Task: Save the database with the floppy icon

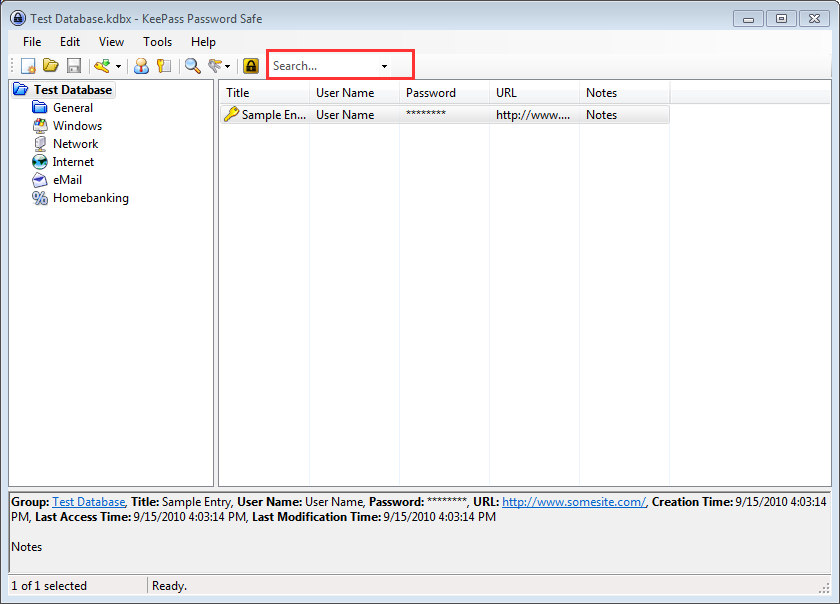Action: (74, 66)
